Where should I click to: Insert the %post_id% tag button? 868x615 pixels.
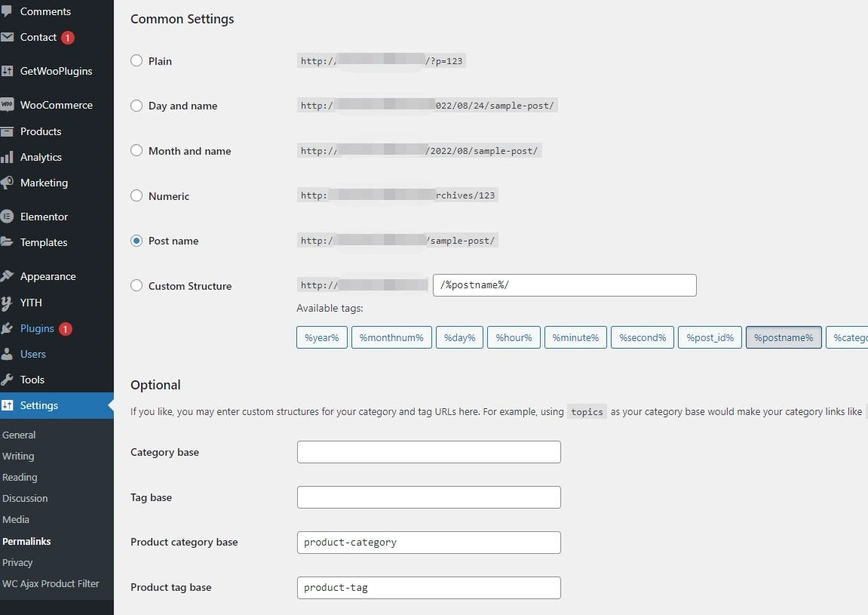(710, 337)
